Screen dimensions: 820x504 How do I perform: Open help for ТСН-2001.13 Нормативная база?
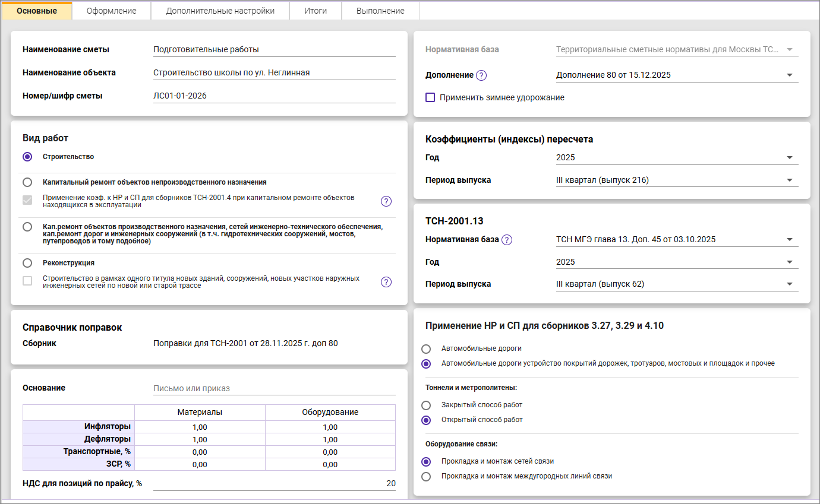[x=506, y=240]
